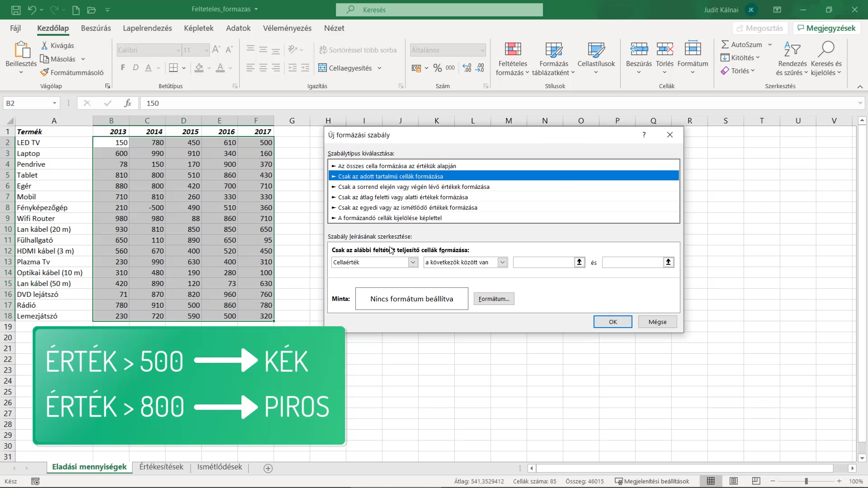Click the Cellastílusok icon
The image size is (868, 488).
596,49
